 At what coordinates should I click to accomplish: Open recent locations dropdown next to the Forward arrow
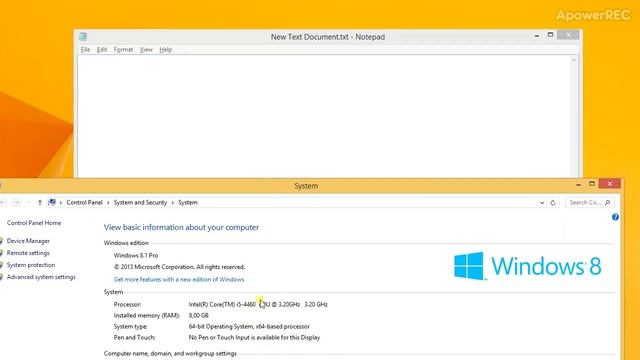click(x=28, y=202)
